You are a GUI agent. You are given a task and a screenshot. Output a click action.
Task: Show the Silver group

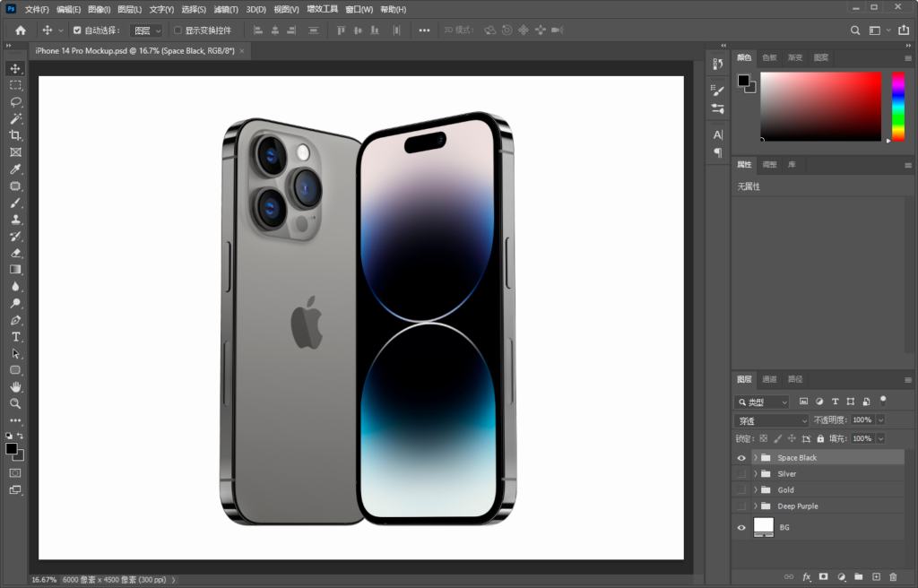point(741,474)
